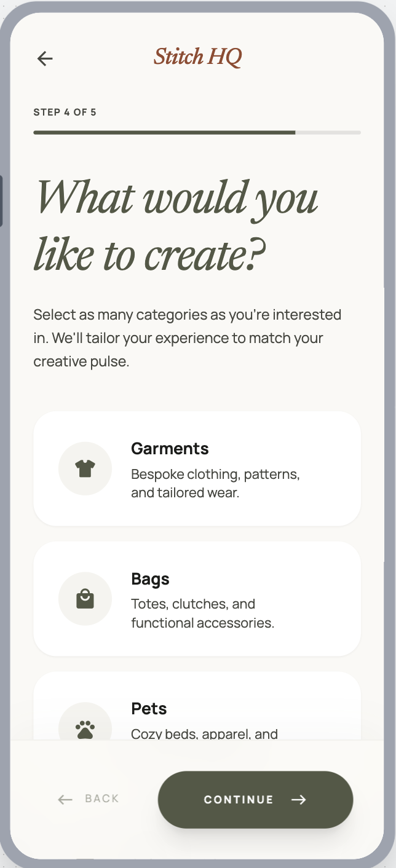Select the Garments category card
This screenshot has width=396, height=868.
(x=197, y=468)
